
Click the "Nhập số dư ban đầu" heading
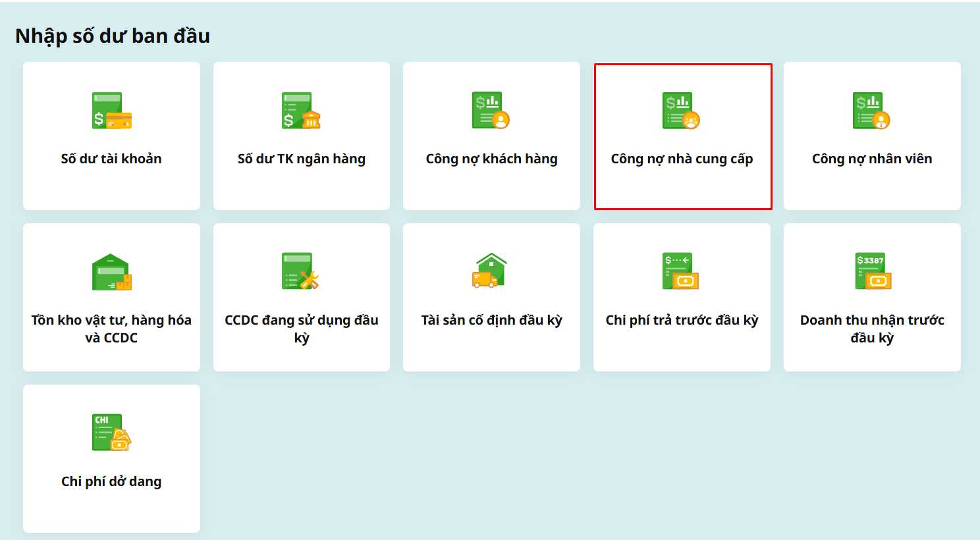pyautogui.click(x=113, y=36)
